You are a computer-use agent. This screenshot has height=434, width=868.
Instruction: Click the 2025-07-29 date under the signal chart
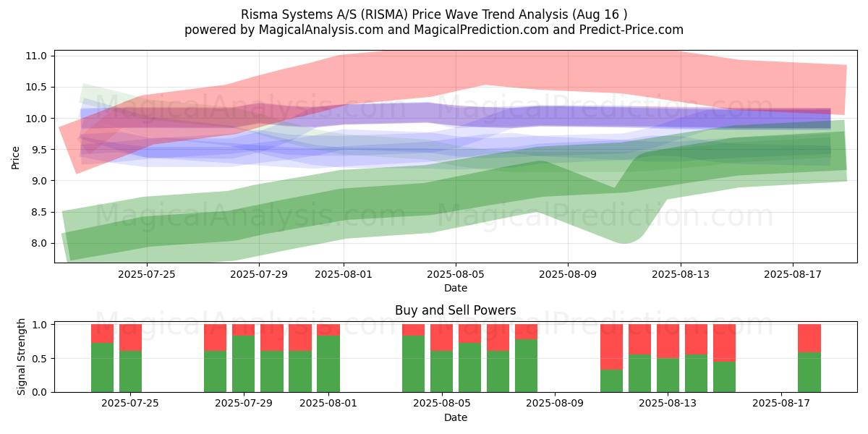(x=244, y=404)
